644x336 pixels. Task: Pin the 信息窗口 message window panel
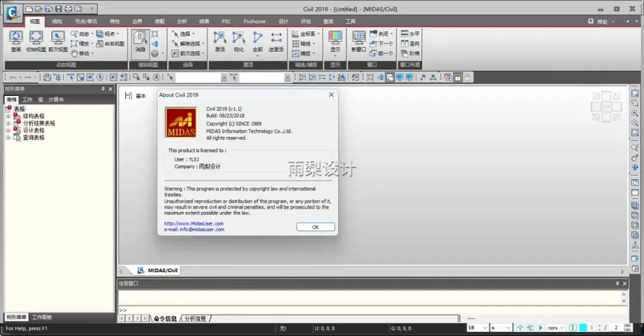[617, 284]
